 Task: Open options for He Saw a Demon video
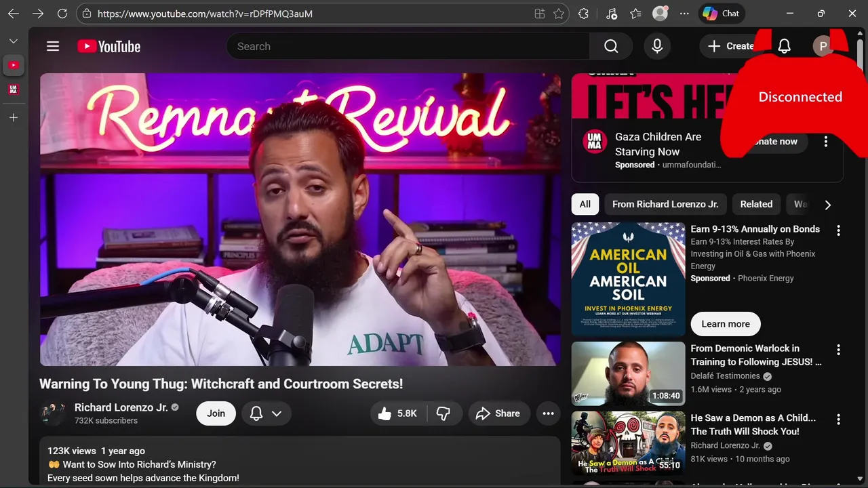point(838,420)
